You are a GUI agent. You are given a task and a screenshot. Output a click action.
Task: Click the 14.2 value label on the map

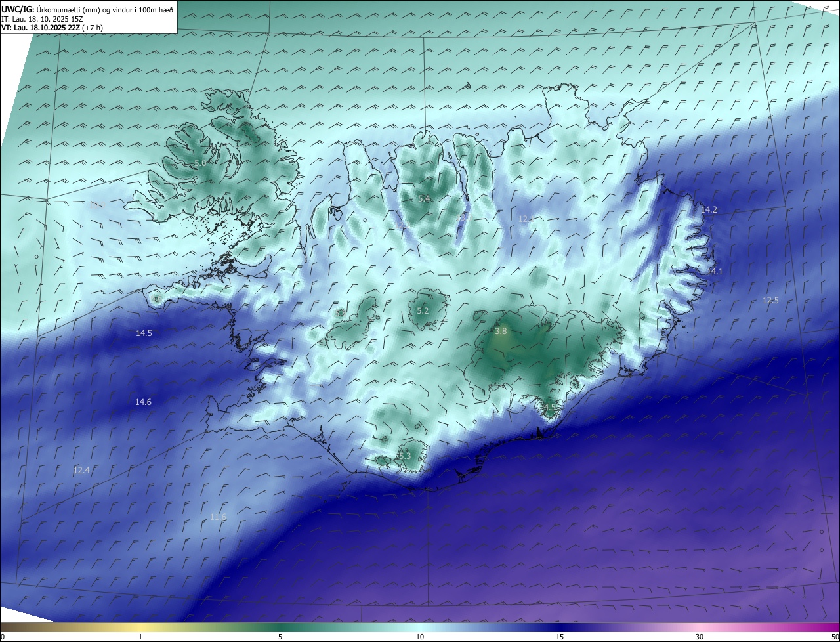tap(709, 210)
